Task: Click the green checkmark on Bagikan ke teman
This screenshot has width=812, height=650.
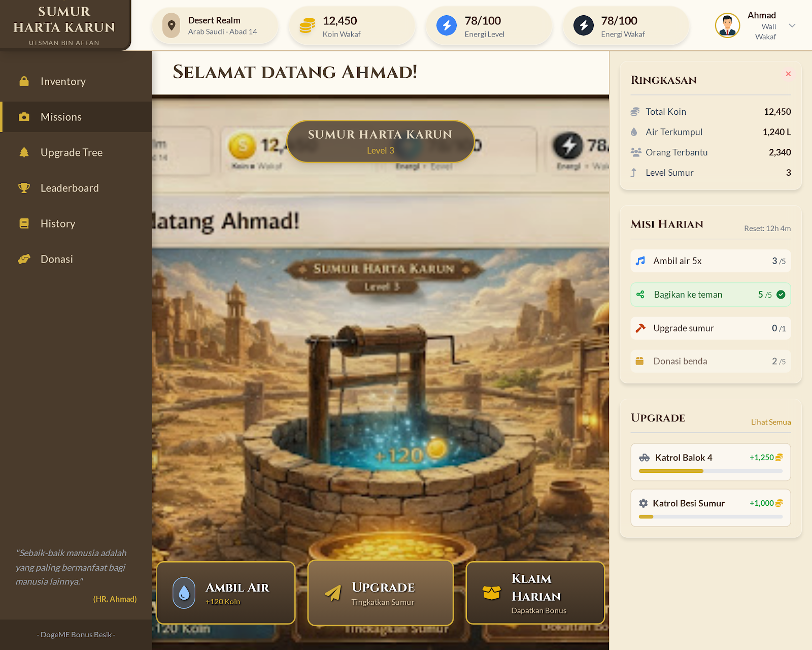Action: tap(781, 295)
